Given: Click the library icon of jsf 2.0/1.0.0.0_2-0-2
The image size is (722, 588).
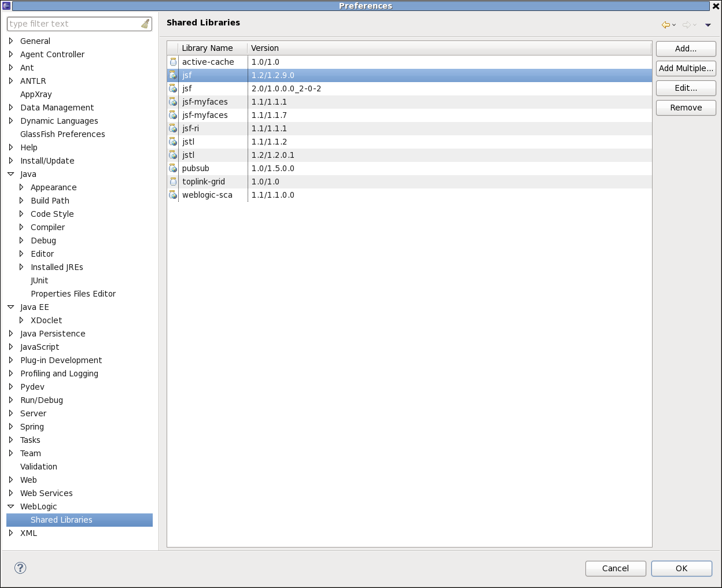Looking at the screenshot, I should [173, 88].
